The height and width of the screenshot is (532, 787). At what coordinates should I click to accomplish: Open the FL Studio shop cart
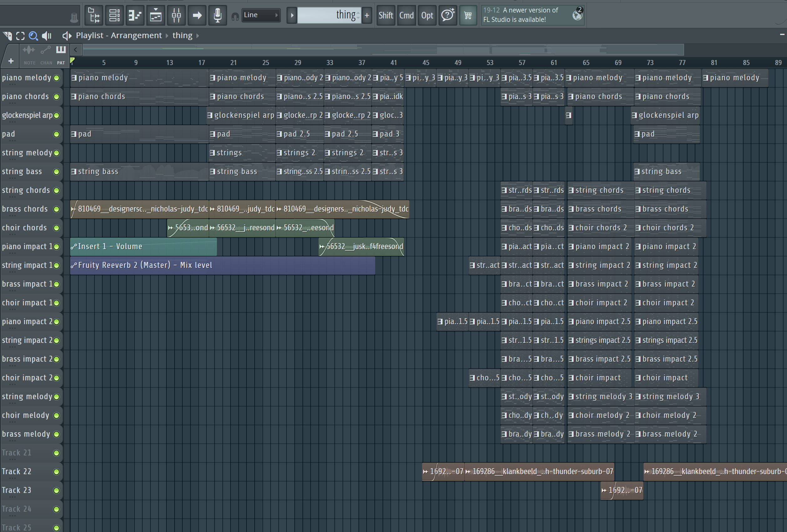click(x=468, y=15)
